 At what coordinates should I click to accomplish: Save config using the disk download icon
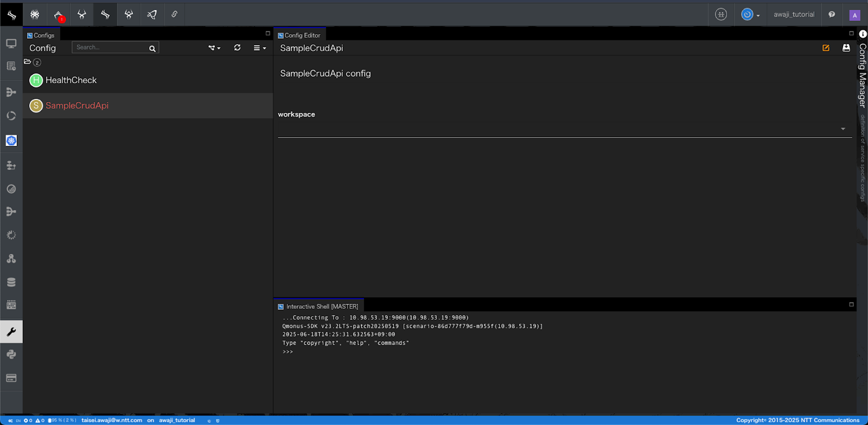pyautogui.click(x=846, y=48)
